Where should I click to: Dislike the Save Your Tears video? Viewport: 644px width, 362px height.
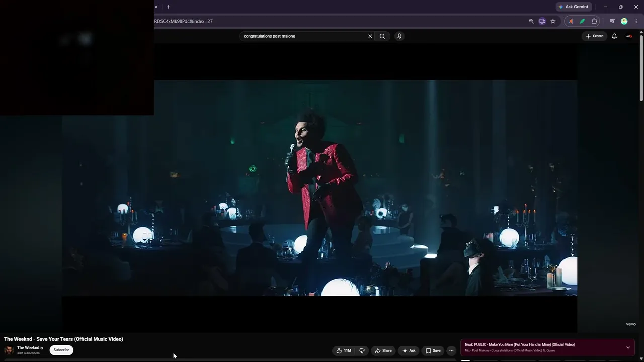coord(362,351)
